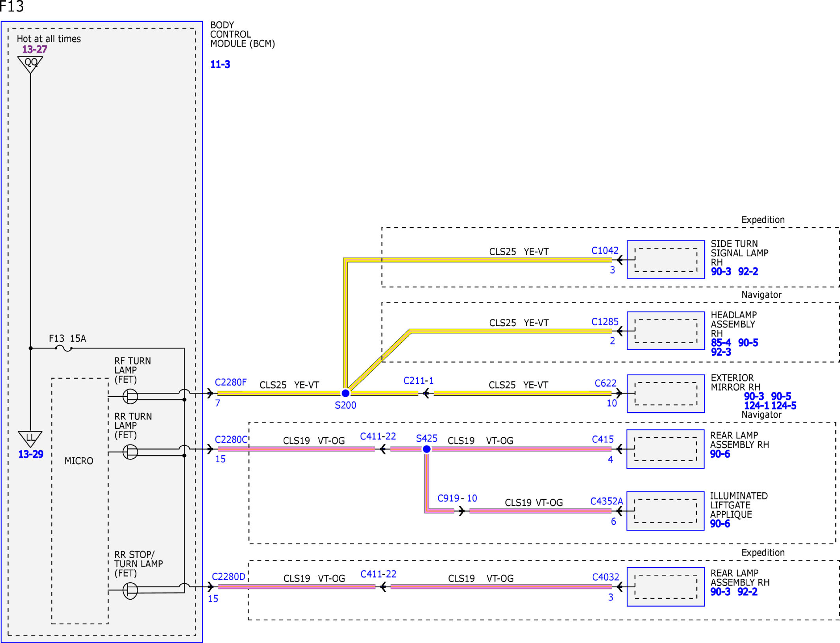The width and height of the screenshot is (840, 643).
Task: Click the F13 15A fuse symbol
Action: (x=63, y=348)
